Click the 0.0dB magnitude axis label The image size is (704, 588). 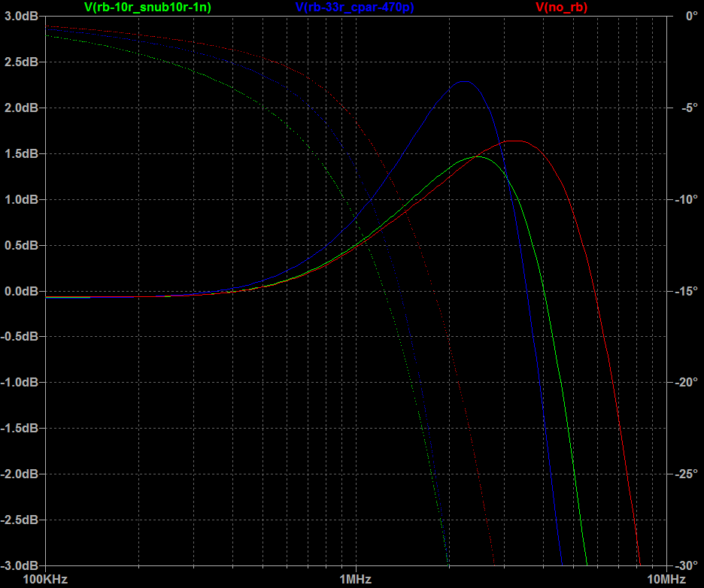[x=21, y=291]
